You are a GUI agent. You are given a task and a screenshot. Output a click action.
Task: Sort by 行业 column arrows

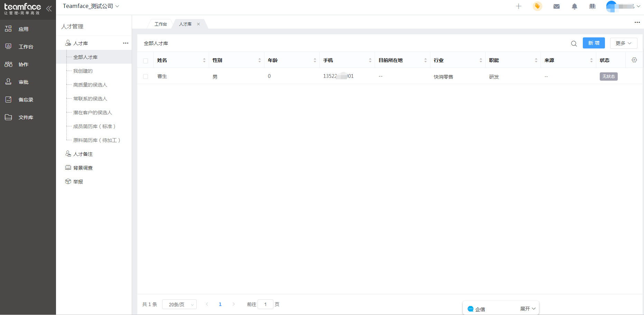(481, 60)
